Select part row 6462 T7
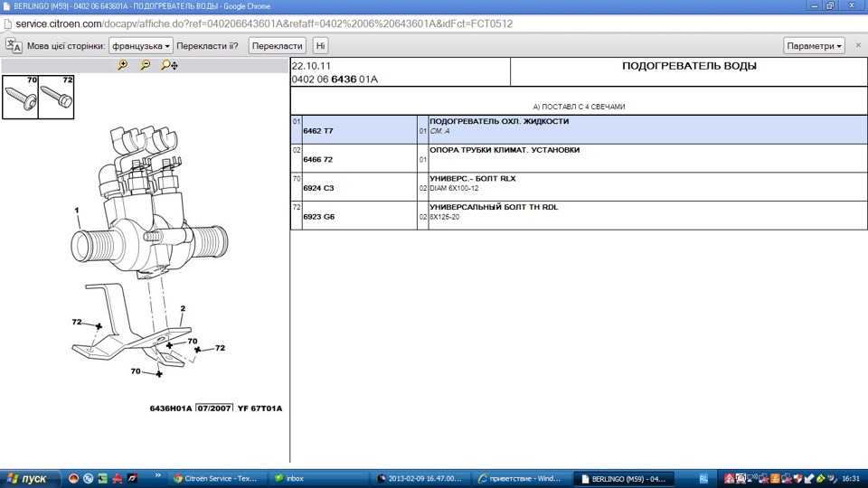The image size is (868, 488). [579, 130]
